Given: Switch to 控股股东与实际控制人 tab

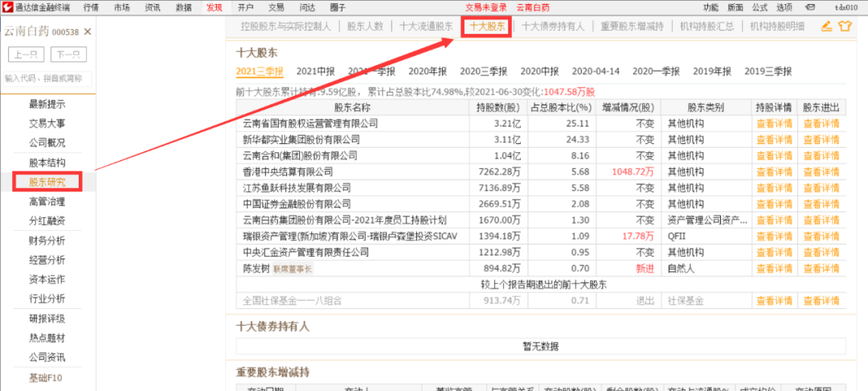Looking at the screenshot, I should 286,26.
